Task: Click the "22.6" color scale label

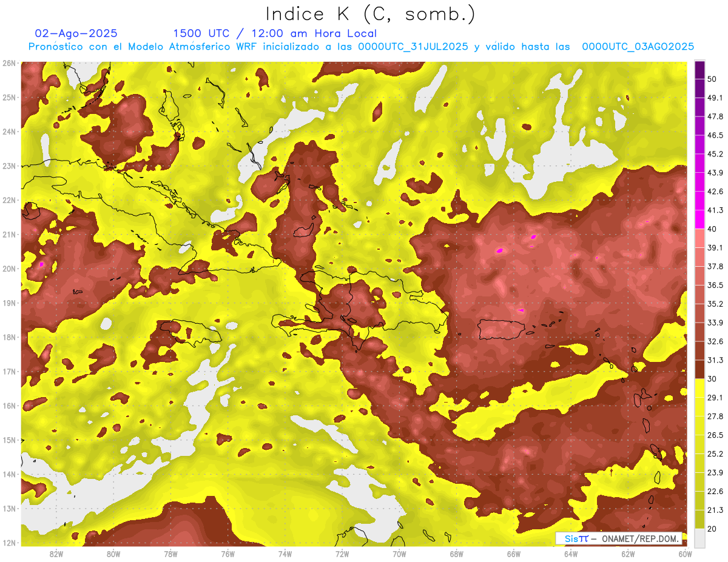Action: tap(715, 491)
